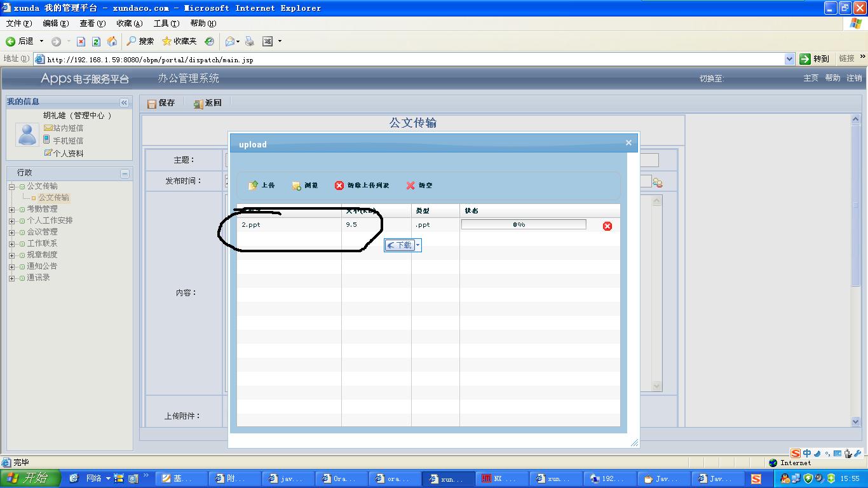Open the 工具(T) menu
This screenshot has height=488, width=868.
(166, 24)
